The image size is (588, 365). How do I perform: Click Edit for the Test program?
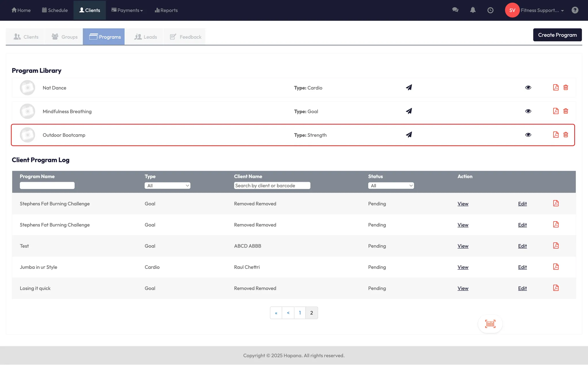pyautogui.click(x=522, y=246)
